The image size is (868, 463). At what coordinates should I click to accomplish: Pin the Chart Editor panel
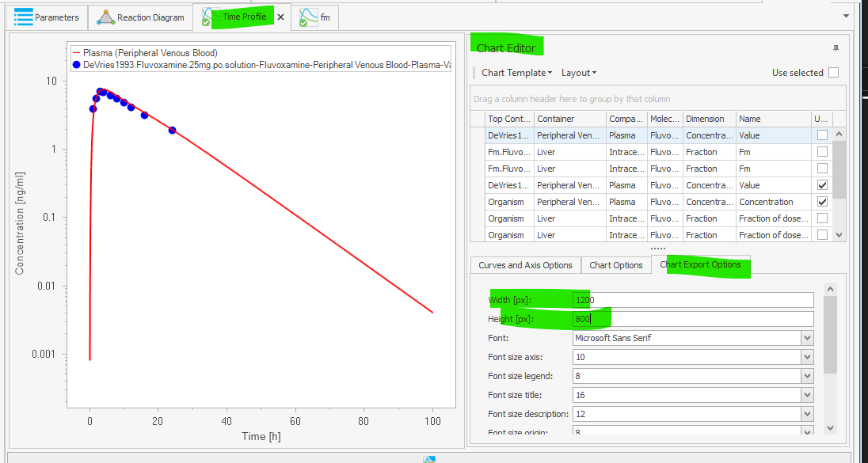[x=836, y=48]
